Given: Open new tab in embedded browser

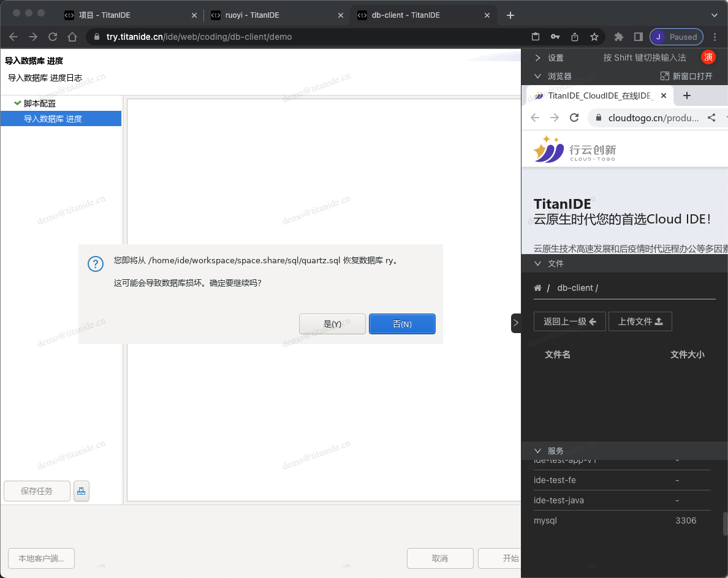Looking at the screenshot, I should coord(687,96).
